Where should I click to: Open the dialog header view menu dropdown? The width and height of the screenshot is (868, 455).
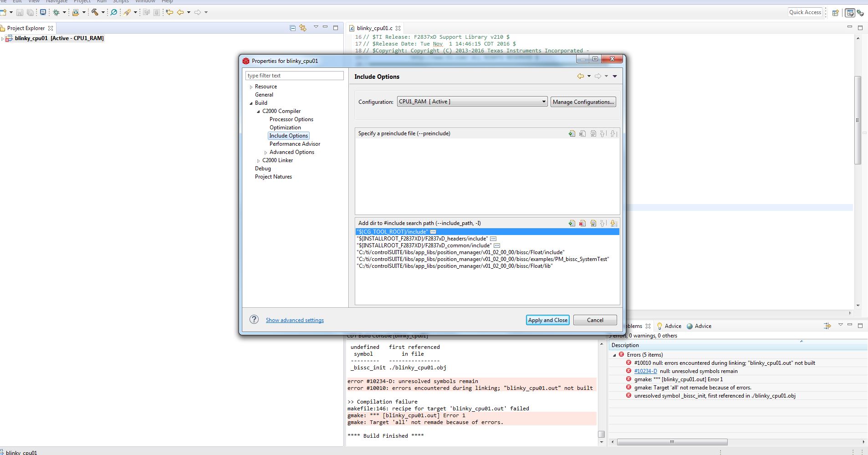615,76
